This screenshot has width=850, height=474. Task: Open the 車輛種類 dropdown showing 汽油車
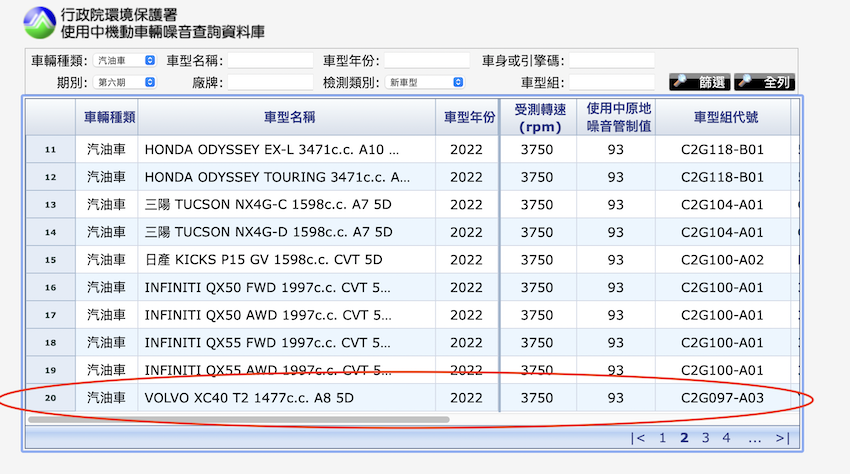[x=126, y=60]
